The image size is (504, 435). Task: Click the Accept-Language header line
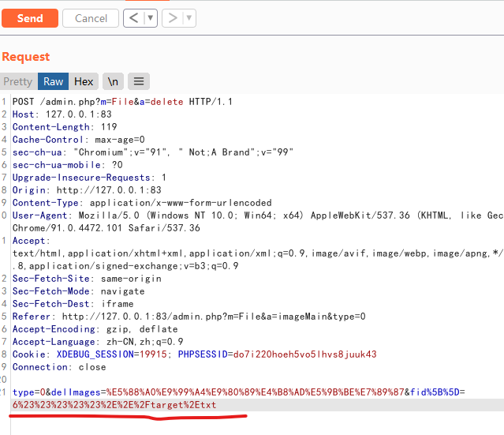click(98, 342)
